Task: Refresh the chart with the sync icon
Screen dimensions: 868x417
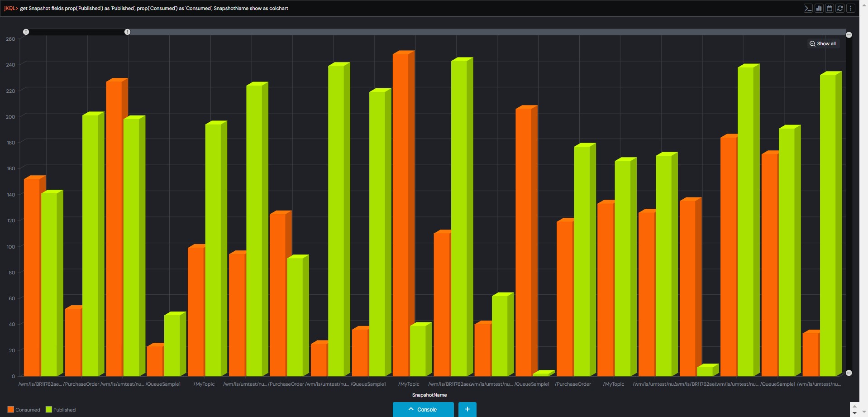Action: [840, 8]
